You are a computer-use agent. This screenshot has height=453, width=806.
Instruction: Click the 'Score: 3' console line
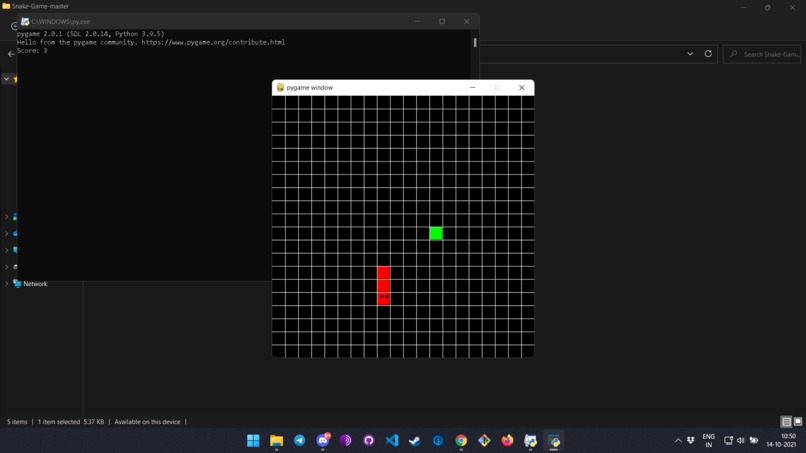(32, 50)
